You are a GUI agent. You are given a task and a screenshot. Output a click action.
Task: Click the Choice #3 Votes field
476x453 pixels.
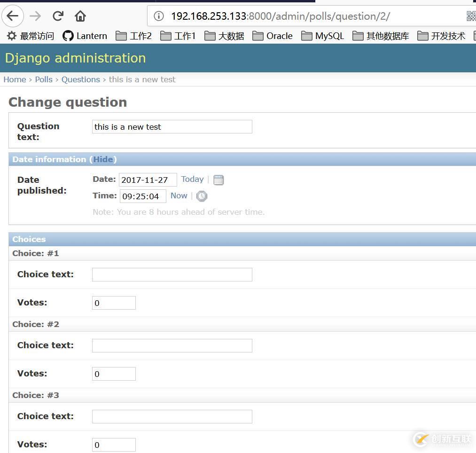(x=114, y=445)
